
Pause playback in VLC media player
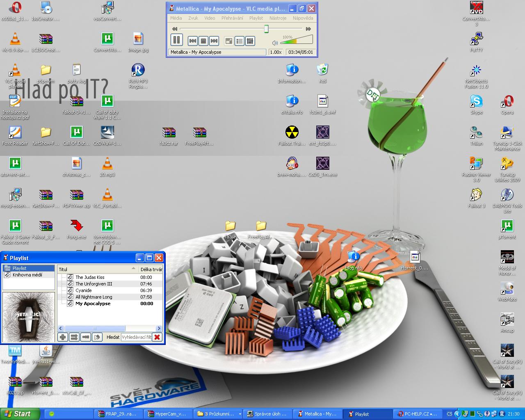coord(176,40)
